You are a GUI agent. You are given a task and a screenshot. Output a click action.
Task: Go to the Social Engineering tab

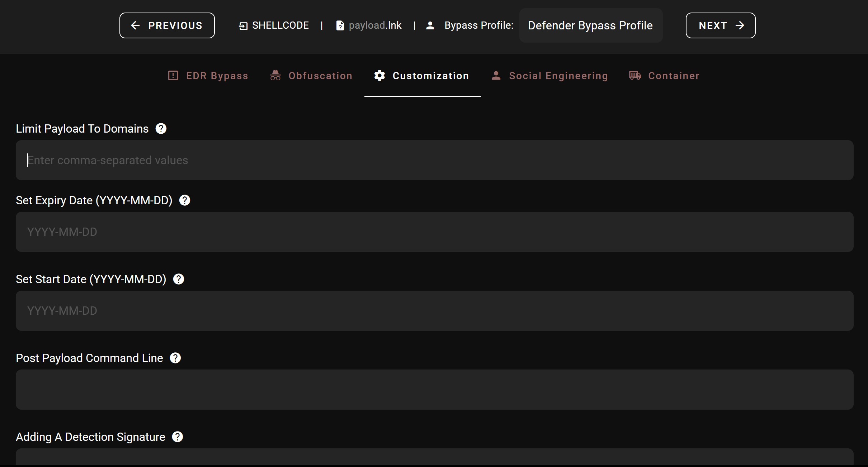(549, 76)
